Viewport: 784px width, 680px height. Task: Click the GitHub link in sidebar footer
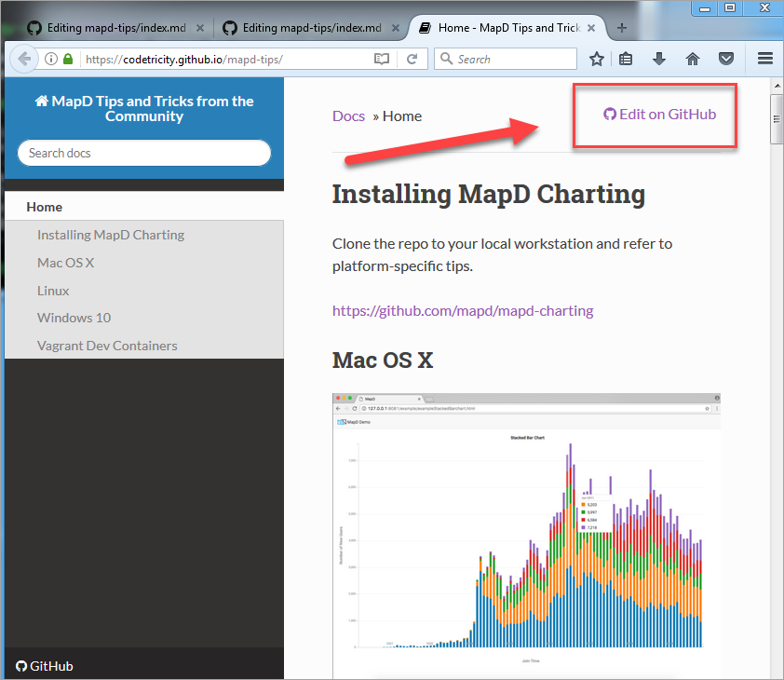coord(45,666)
